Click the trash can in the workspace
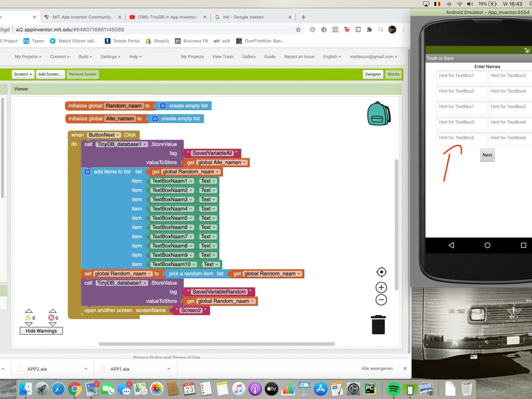 click(378, 325)
